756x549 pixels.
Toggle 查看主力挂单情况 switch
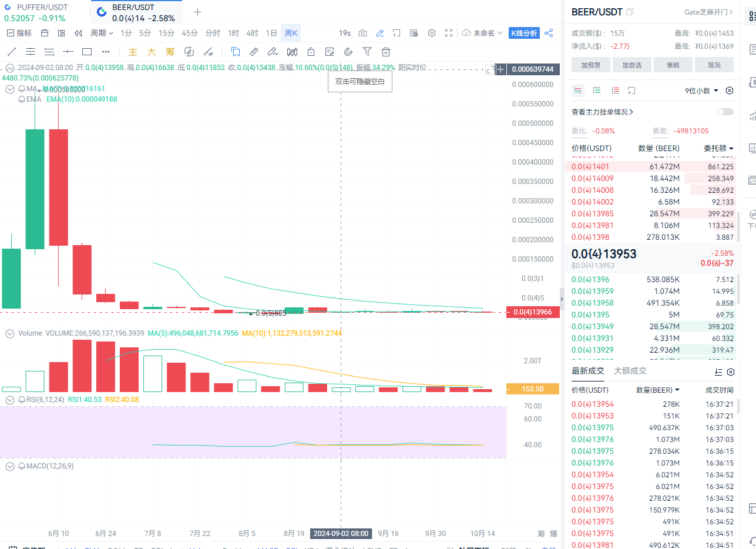click(x=725, y=112)
